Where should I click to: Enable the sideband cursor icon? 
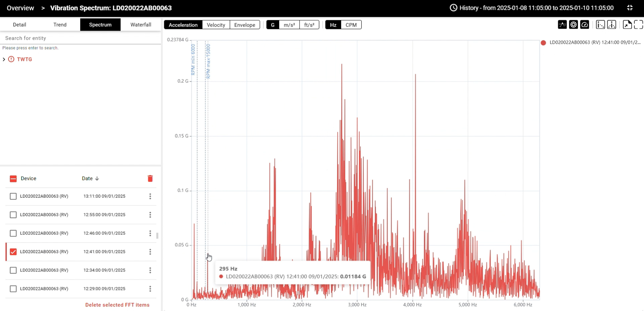pyautogui.click(x=611, y=25)
